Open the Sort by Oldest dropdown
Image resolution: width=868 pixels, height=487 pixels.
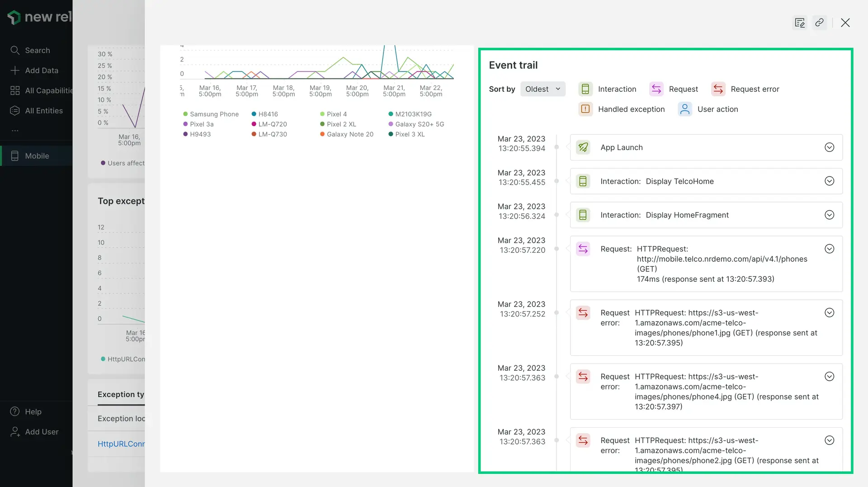(x=542, y=89)
